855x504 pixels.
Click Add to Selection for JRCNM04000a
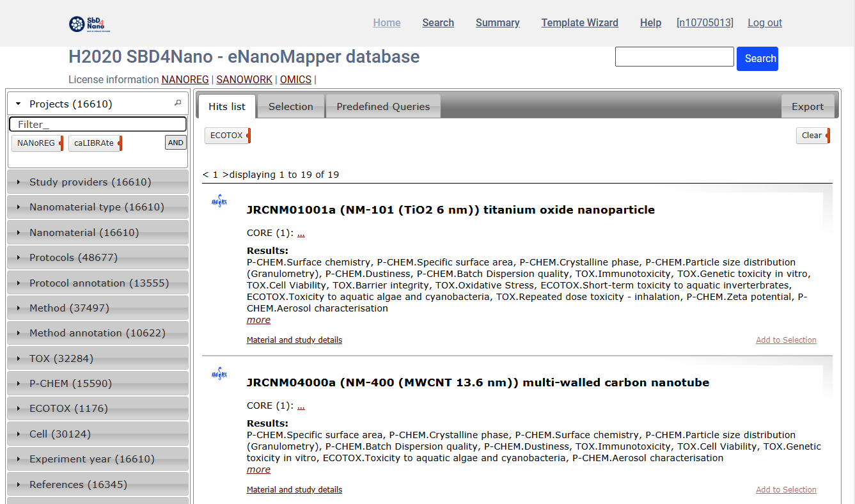[x=786, y=489]
